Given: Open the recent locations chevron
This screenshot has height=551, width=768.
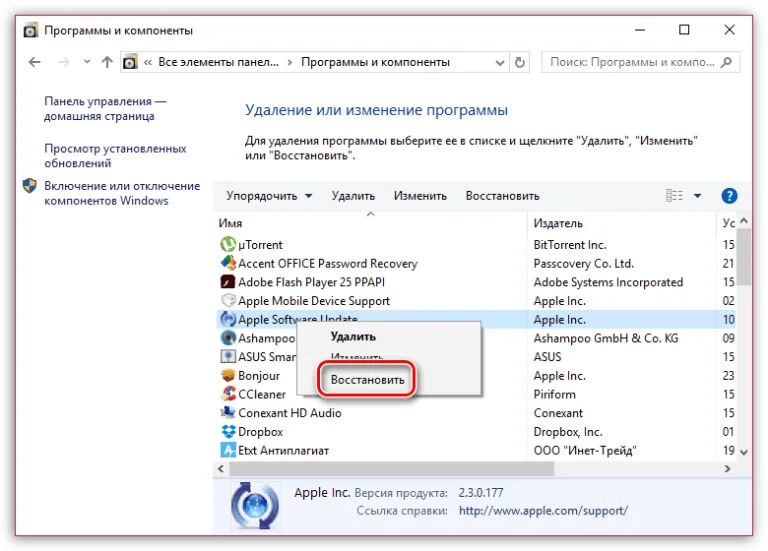Looking at the screenshot, I should [x=87, y=62].
